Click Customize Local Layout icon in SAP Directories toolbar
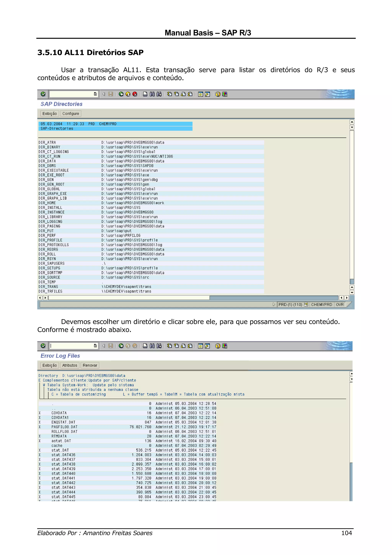 pyautogui.click(x=225, y=94)
